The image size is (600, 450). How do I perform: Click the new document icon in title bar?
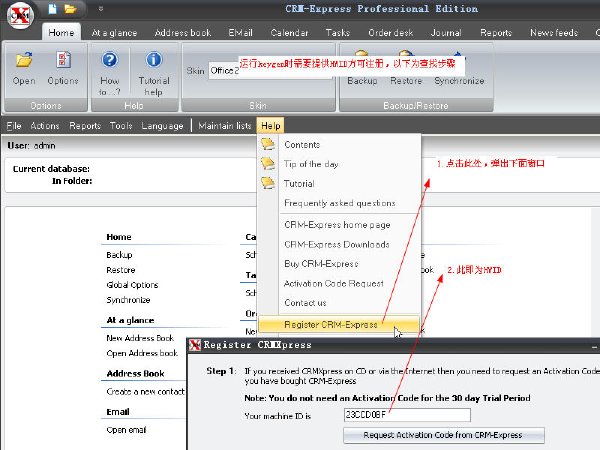click(52, 9)
